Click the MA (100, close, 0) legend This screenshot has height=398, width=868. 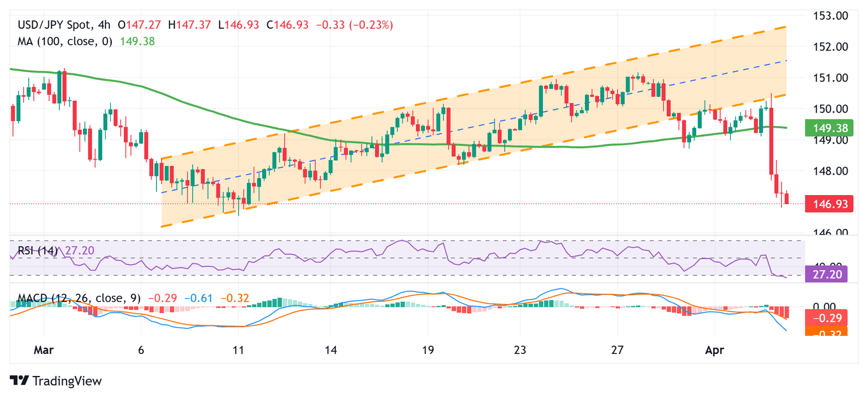point(65,41)
